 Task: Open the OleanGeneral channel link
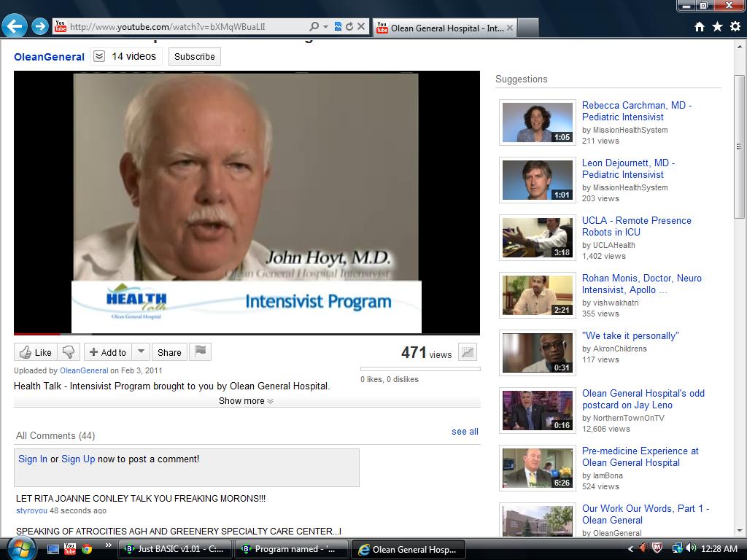(x=49, y=57)
